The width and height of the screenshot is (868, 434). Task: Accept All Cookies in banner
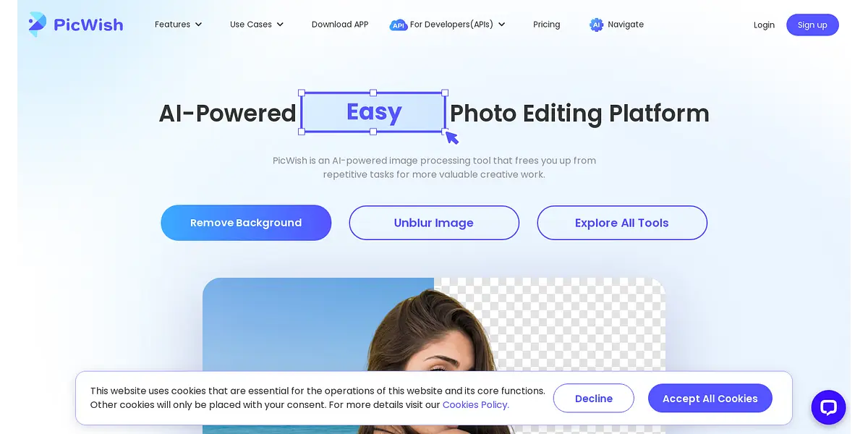click(x=710, y=399)
